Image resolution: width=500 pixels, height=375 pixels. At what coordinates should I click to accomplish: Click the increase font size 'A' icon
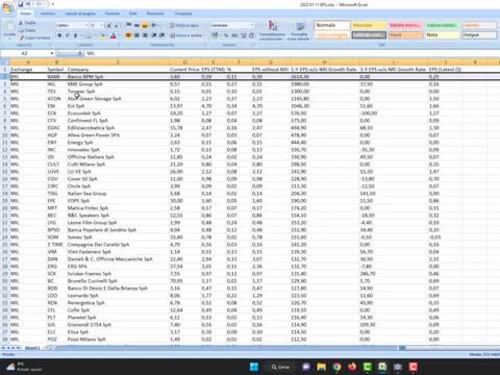[109, 25]
